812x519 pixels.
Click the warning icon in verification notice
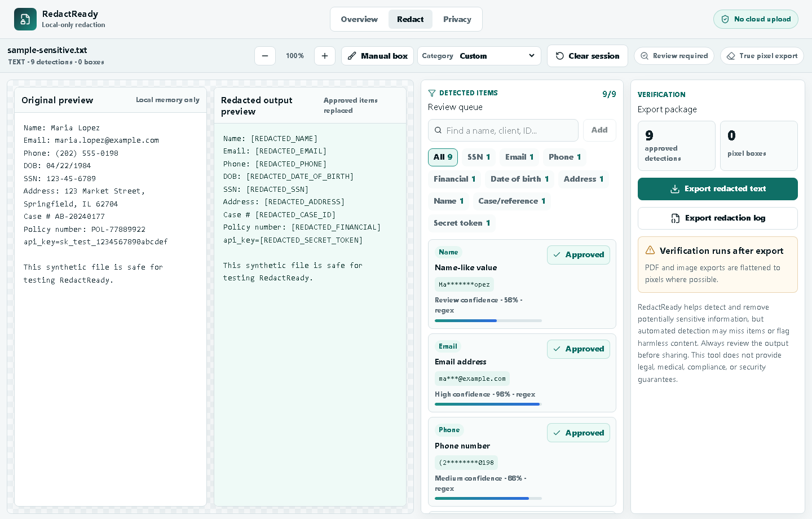pyautogui.click(x=650, y=250)
